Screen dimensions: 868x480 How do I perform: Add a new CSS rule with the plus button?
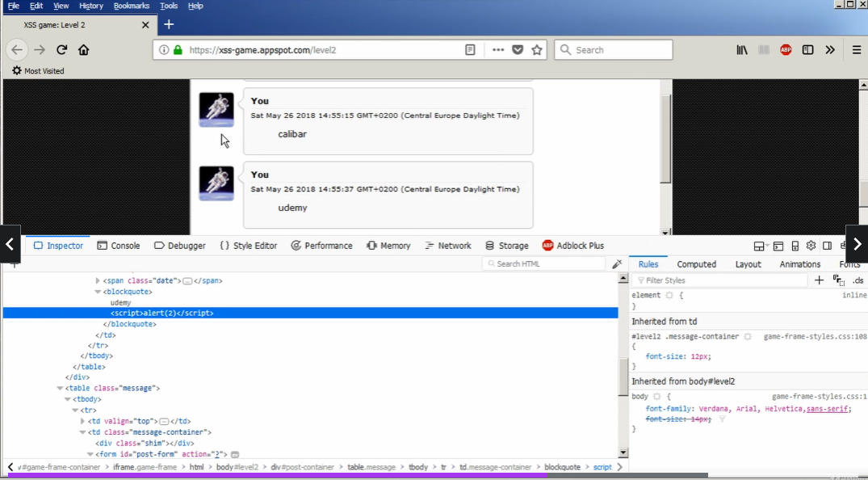pos(818,280)
